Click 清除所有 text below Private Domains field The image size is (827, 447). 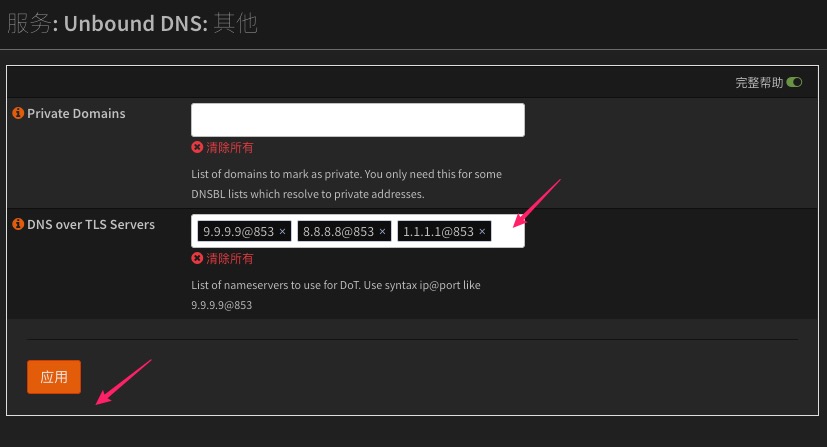[x=230, y=148]
